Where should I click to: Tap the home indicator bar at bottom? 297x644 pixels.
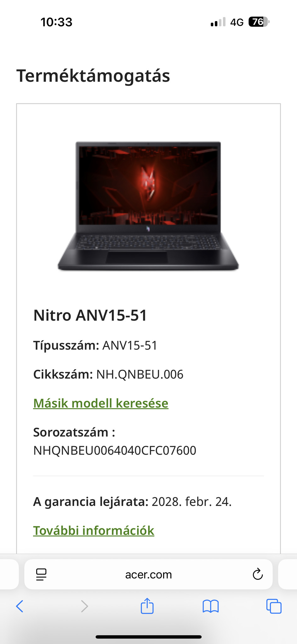pyautogui.click(x=148, y=637)
